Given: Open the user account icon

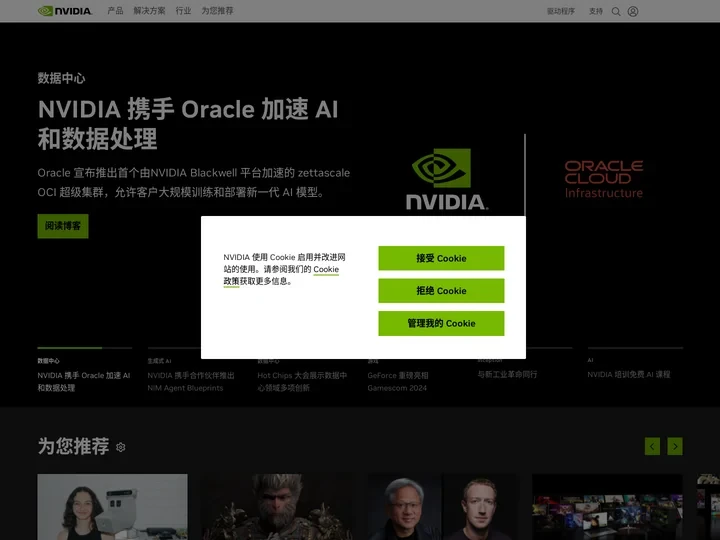Looking at the screenshot, I should [x=633, y=11].
